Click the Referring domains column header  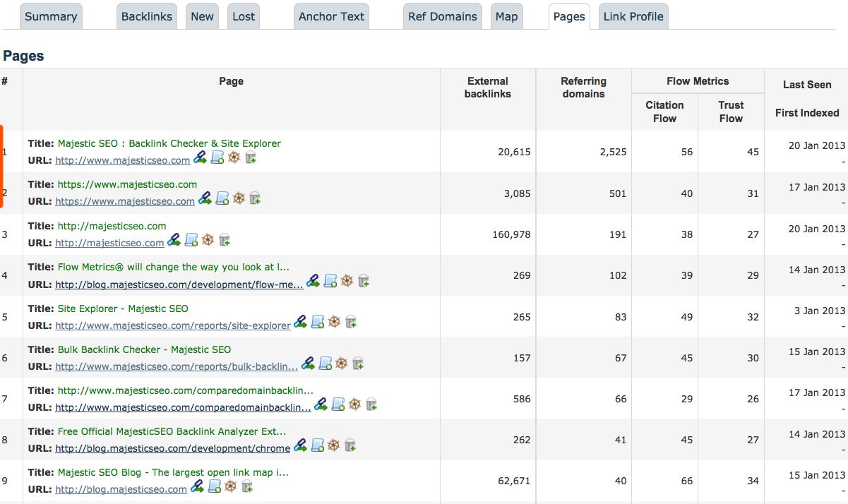(x=584, y=87)
